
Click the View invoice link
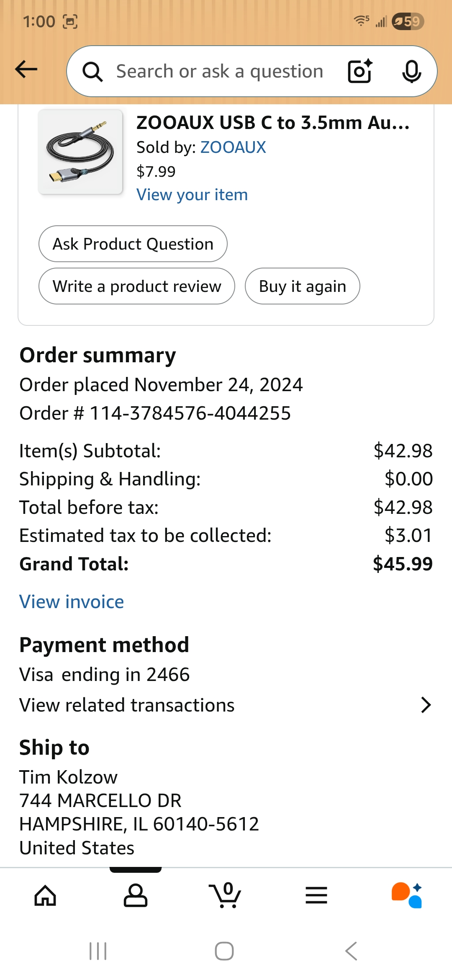(x=72, y=602)
